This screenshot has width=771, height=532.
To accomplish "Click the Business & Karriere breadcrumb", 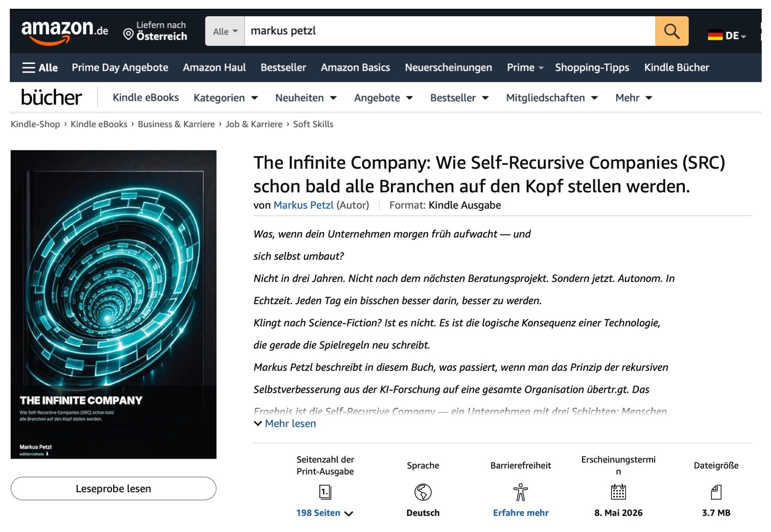I will 176,124.
